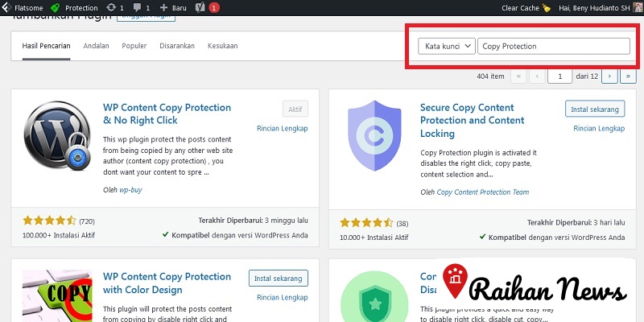Switch to the Disarankan tab
This screenshot has width=644, height=322.
pos(177,46)
